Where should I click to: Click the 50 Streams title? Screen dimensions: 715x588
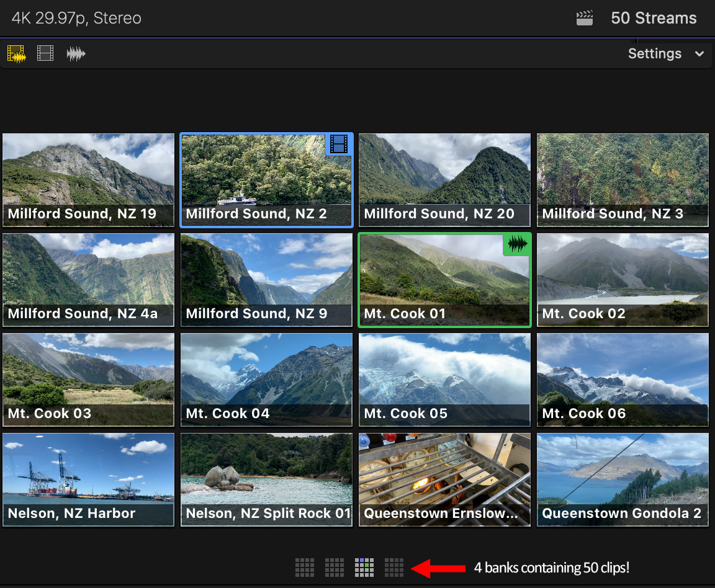pos(654,19)
